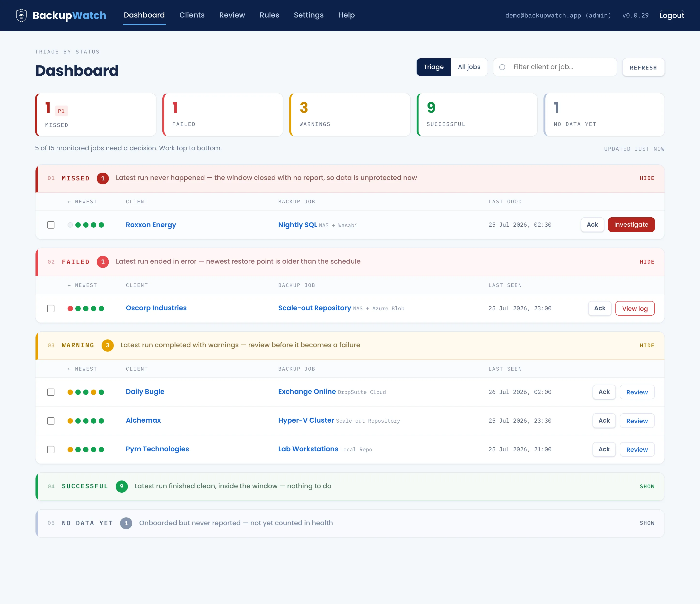Click Ack for Alchemax
This screenshot has height=604, width=700.
(x=604, y=421)
